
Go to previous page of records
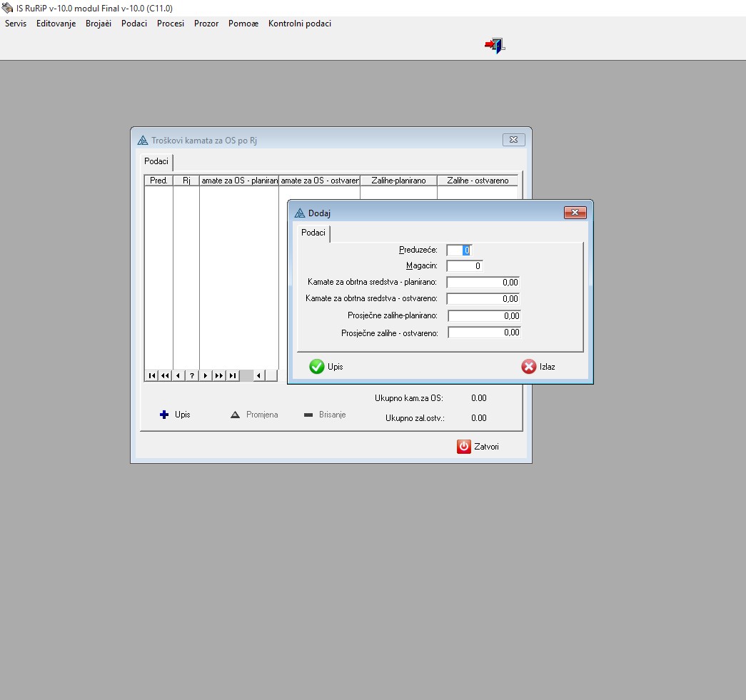click(x=165, y=375)
